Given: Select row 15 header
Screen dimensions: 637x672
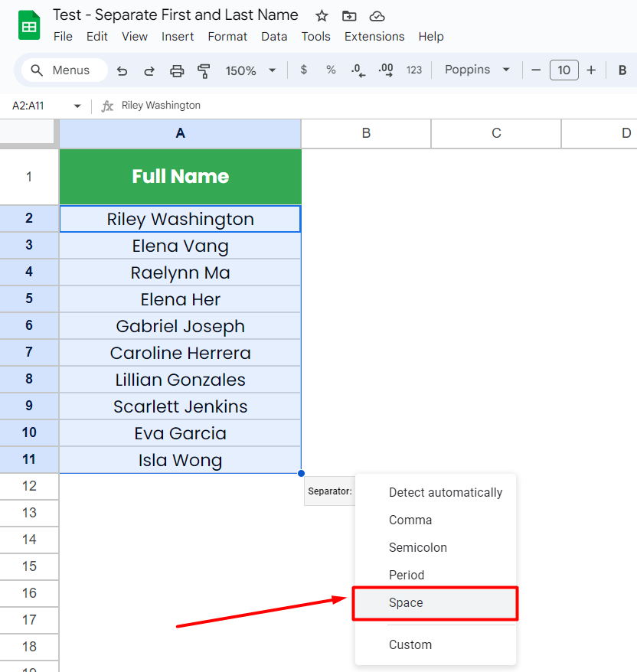Looking at the screenshot, I should pyautogui.click(x=29, y=566).
